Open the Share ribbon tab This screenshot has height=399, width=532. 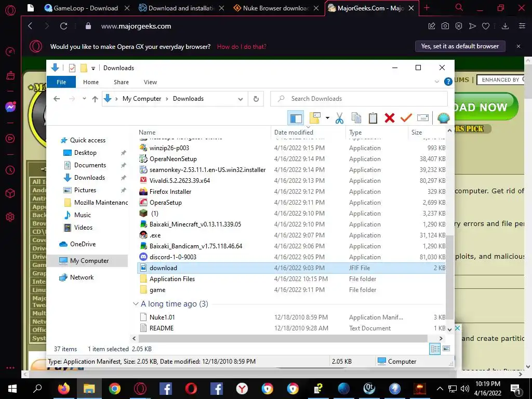[x=121, y=82]
